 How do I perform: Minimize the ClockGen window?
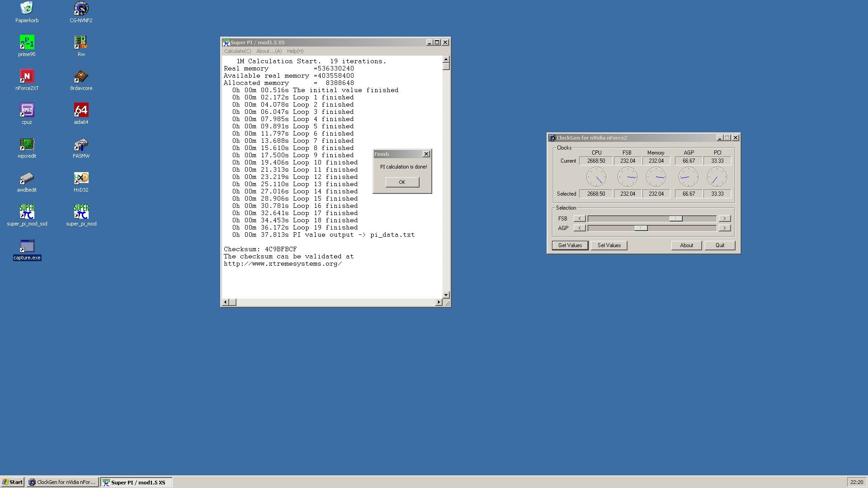[719, 138]
